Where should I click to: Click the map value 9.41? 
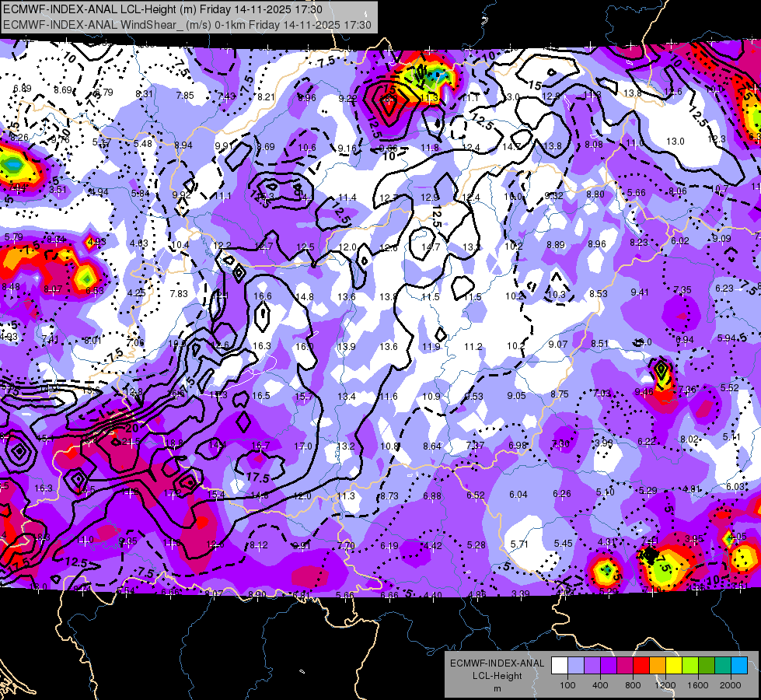coord(640,292)
